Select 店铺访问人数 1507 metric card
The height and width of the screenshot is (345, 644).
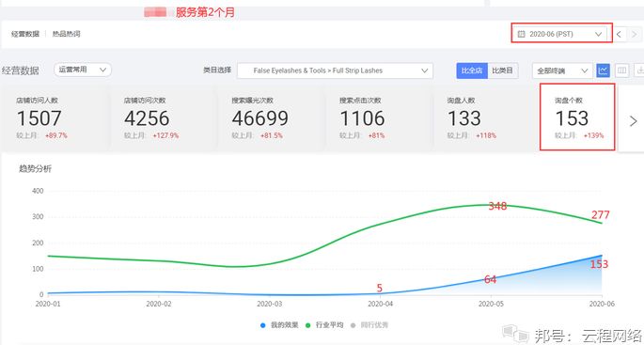[55, 118]
